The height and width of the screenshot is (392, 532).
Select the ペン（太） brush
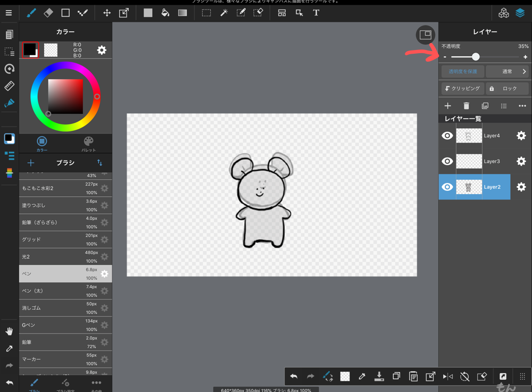coord(65,290)
